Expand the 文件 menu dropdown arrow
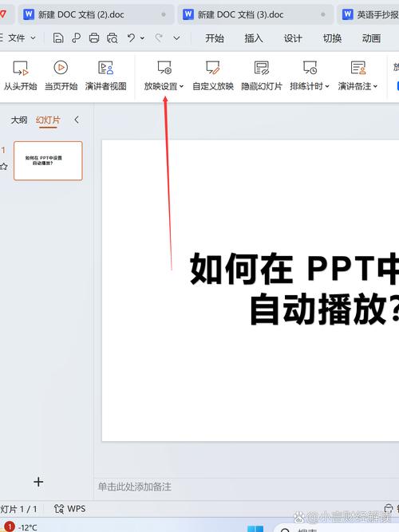 [33, 38]
